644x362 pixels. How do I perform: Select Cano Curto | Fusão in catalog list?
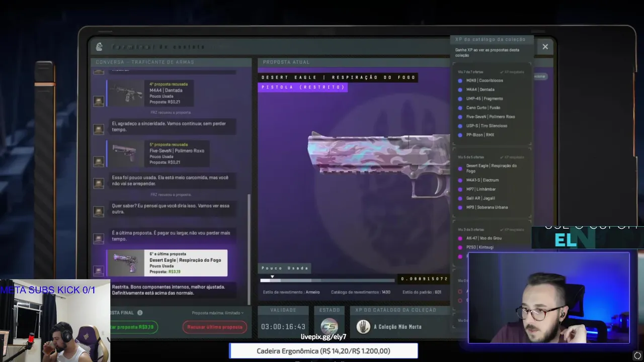click(x=479, y=108)
